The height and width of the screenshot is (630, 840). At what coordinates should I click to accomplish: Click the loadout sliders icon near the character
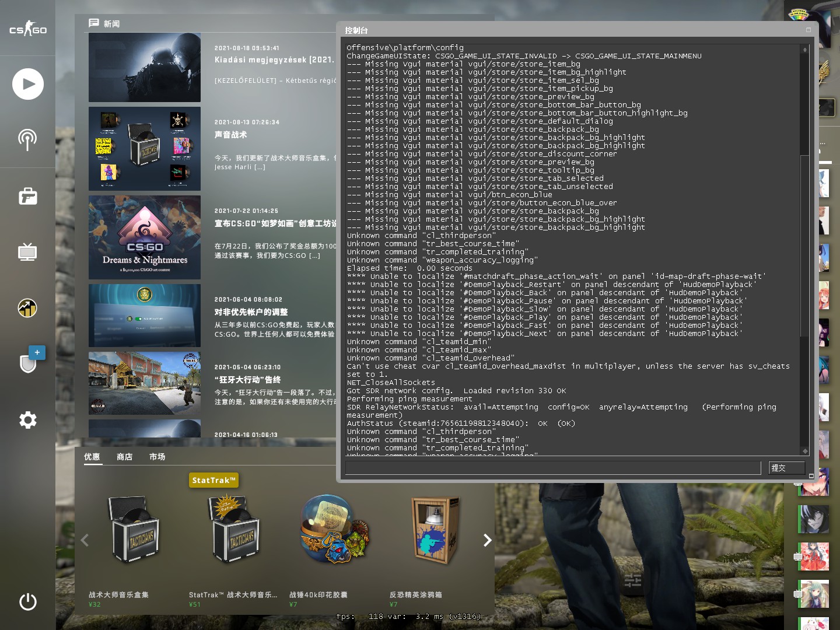(x=633, y=580)
